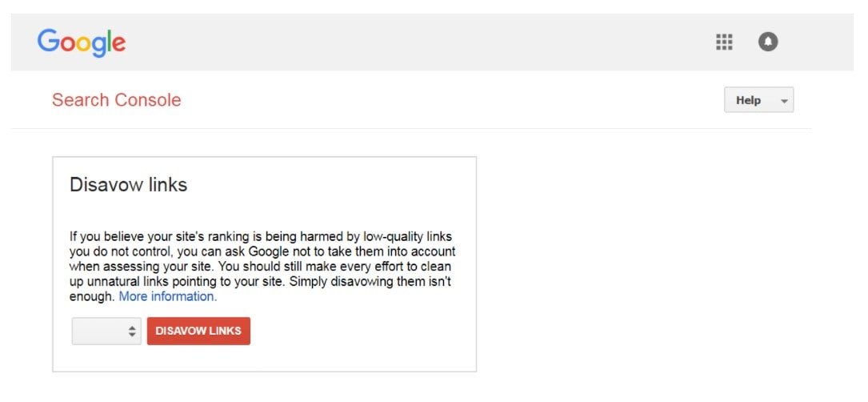Viewport: 868px width, 402px height.
Task: Click the small arrow beside Help
Action: [x=783, y=101]
